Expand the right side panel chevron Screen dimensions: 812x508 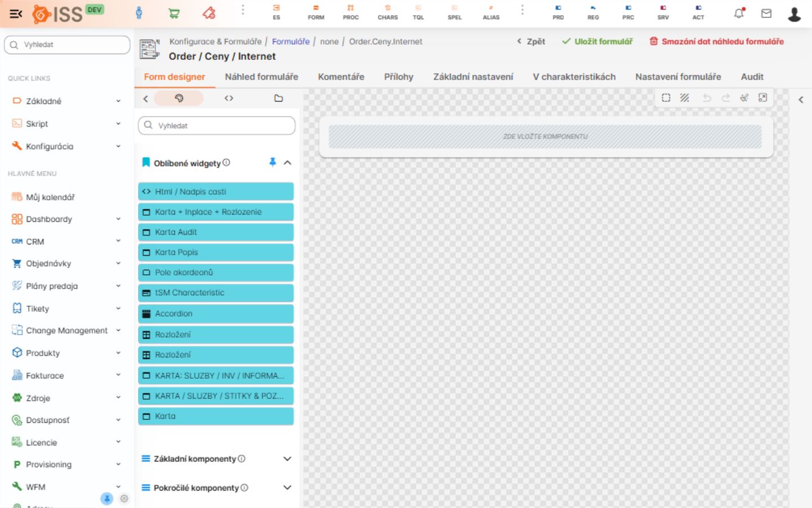801,100
